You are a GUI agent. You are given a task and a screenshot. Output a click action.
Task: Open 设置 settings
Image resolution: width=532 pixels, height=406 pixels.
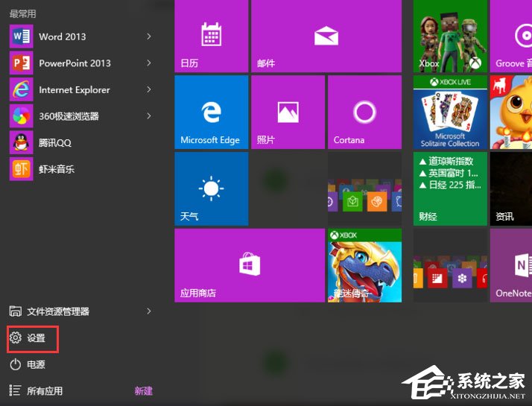point(35,338)
